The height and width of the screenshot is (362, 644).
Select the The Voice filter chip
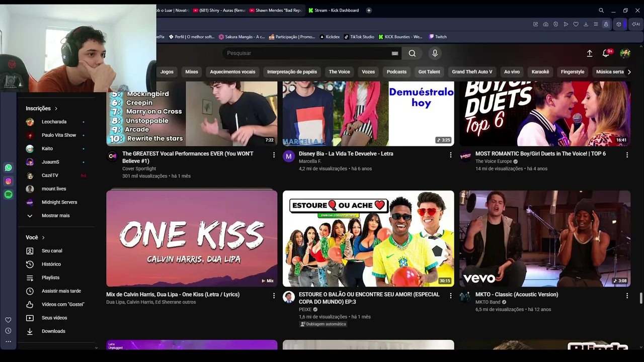point(340,72)
